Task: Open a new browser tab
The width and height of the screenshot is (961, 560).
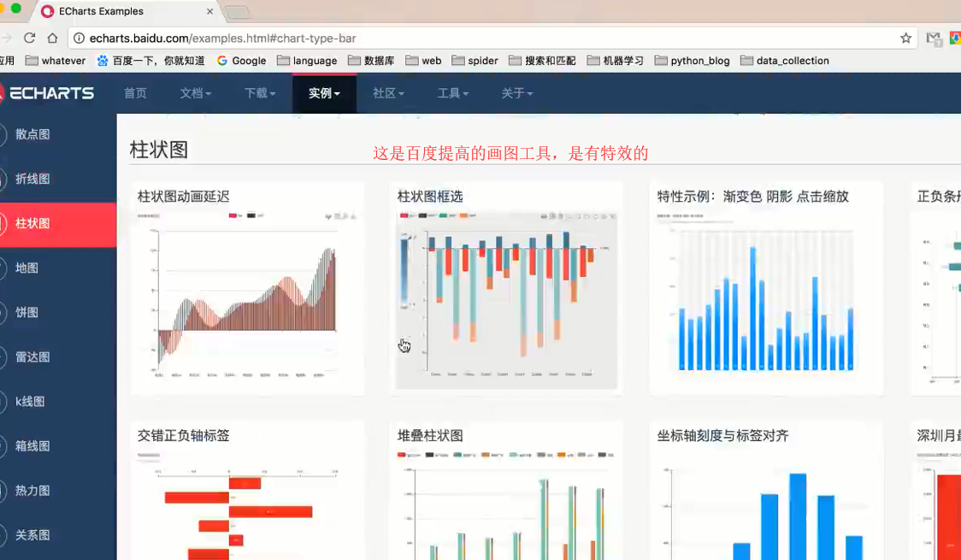Action: tap(238, 12)
